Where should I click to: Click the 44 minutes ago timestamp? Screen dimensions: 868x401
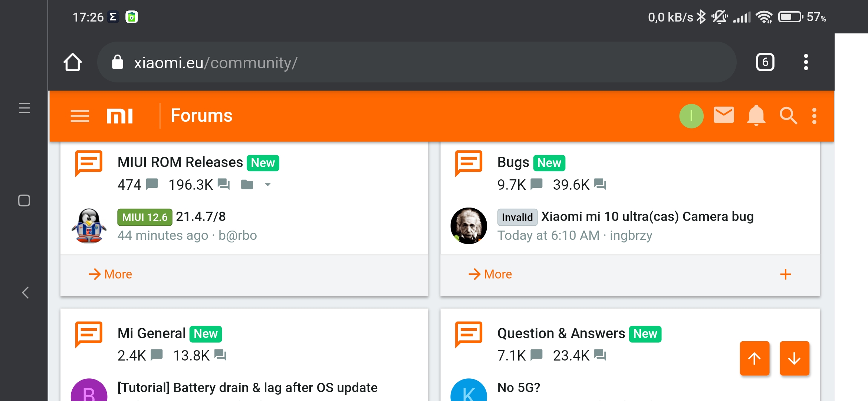coord(163,235)
